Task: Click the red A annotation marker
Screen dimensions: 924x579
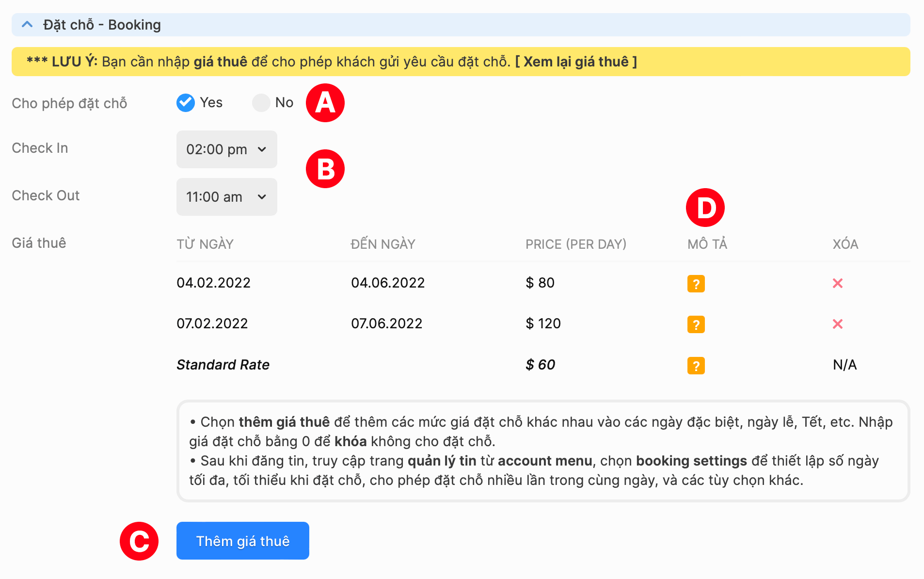Action: coord(325,103)
